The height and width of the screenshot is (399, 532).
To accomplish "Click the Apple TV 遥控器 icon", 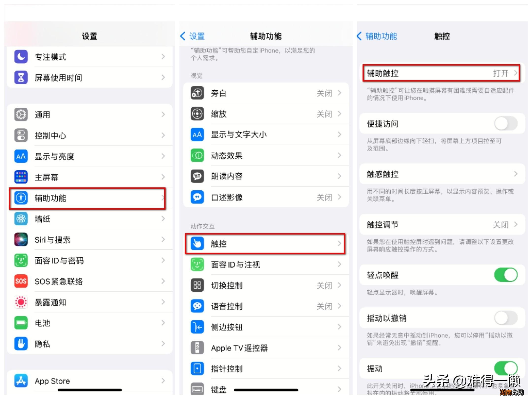I will [x=197, y=348].
